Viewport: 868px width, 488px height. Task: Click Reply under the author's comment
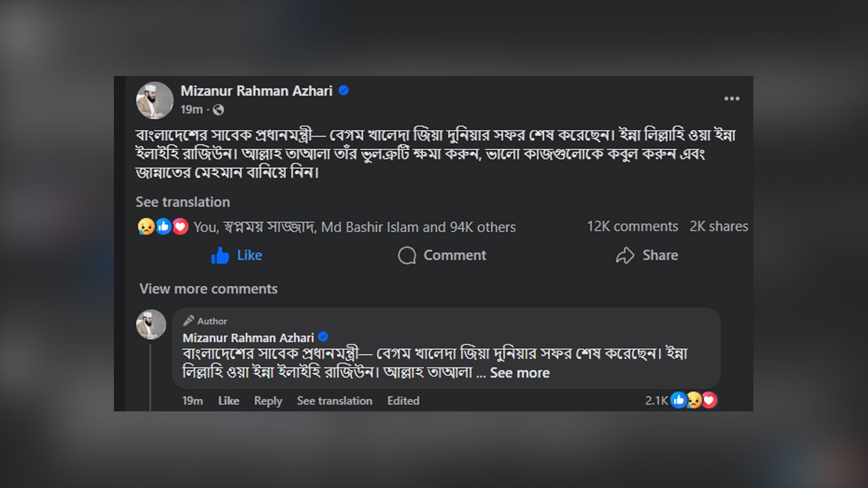click(268, 401)
